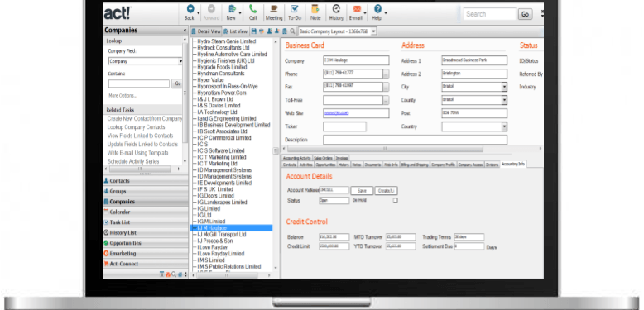Open the E-mail button dropdown arrow
This screenshot has height=310, width=644.
tap(365, 13)
